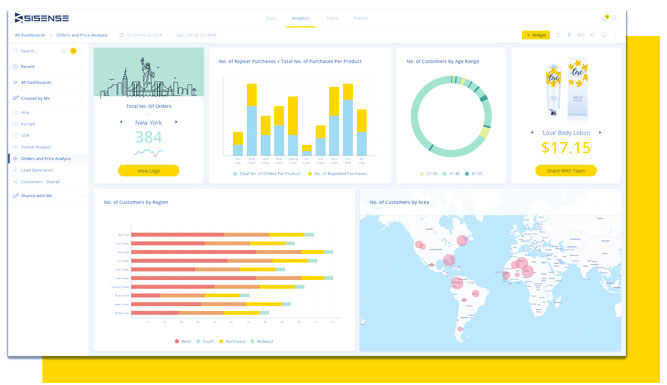Screen dimensions: 667x385
Task: Open the Recent section
Action: click(x=28, y=66)
